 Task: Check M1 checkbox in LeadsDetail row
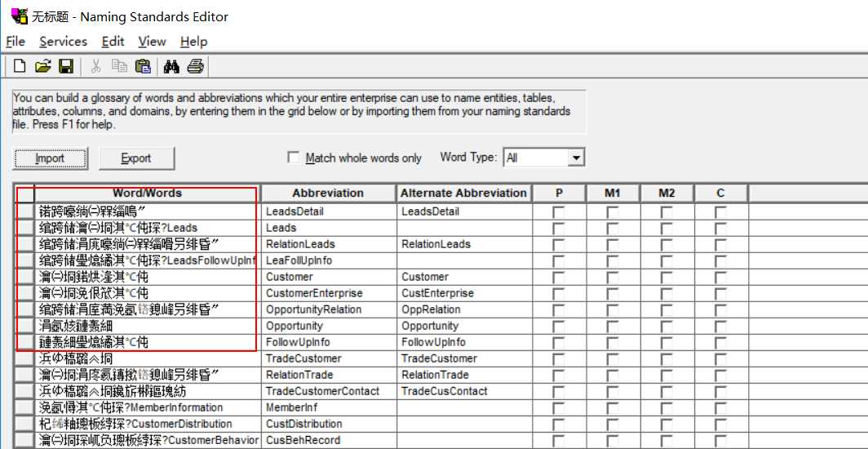613,212
